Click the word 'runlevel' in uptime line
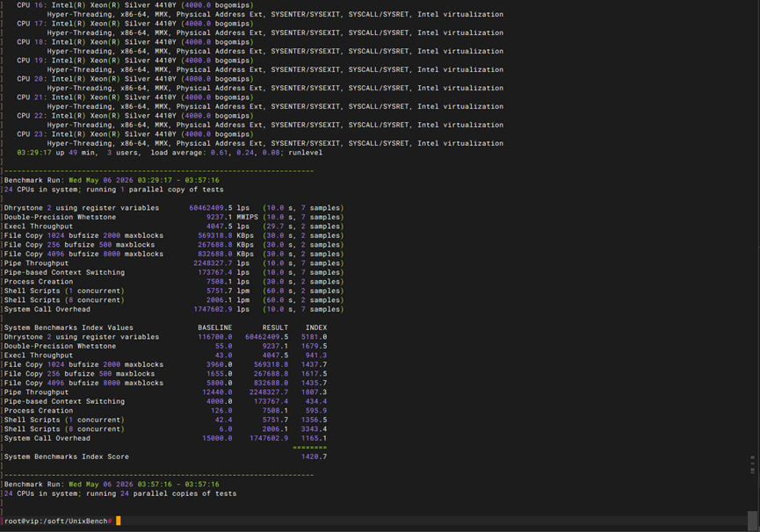 [306, 153]
